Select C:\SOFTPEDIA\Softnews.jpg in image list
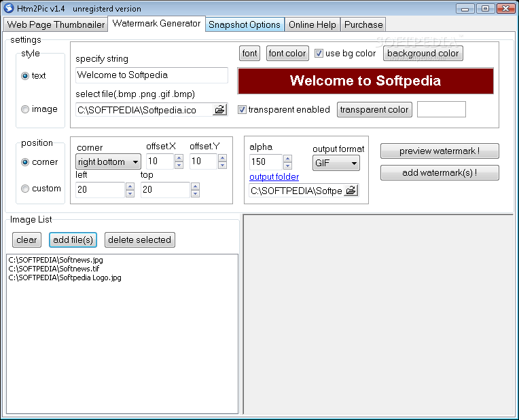The height and width of the screenshot is (420, 519). point(56,260)
